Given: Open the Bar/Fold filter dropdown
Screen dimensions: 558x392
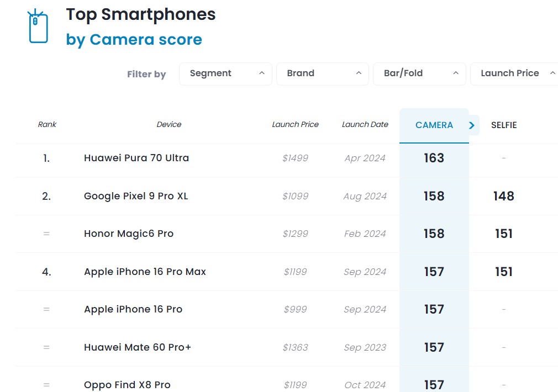Looking at the screenshot, I should [x=419, y=73].
